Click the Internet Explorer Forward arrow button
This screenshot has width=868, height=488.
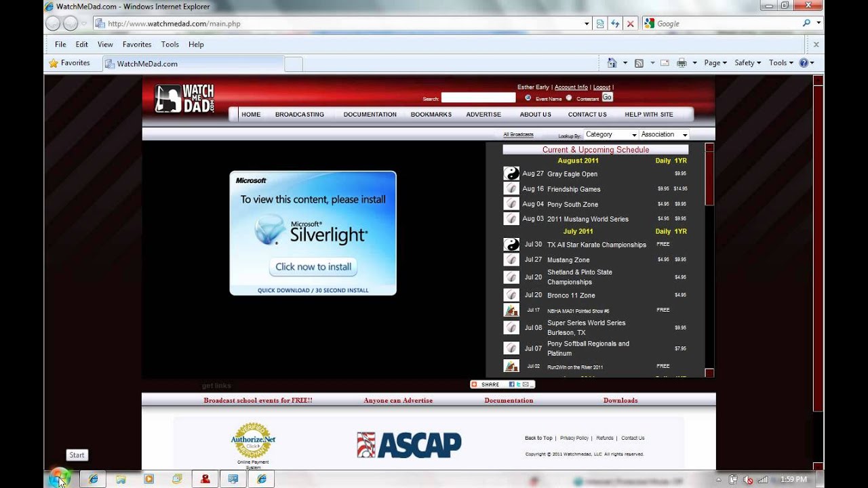(71, 23)
